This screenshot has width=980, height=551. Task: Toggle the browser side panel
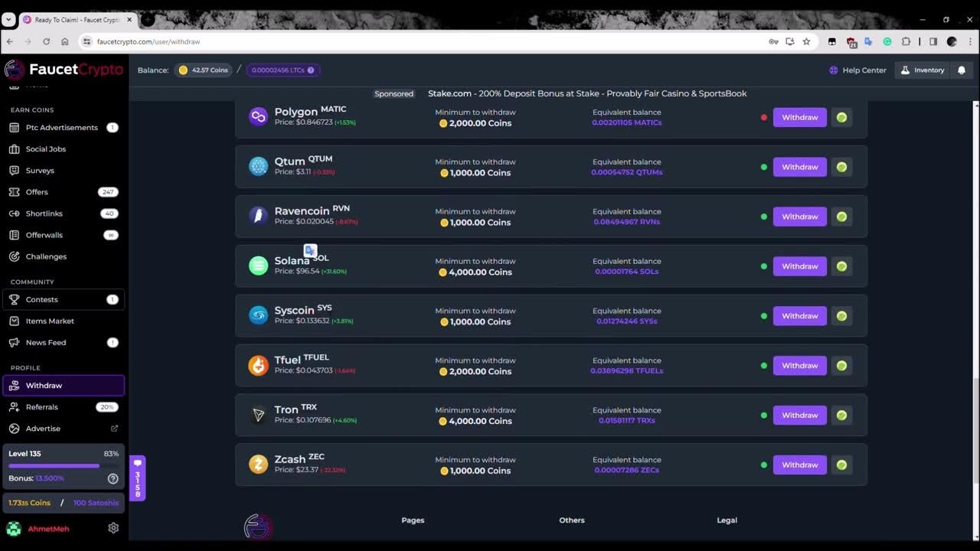(x=933, y=41)
